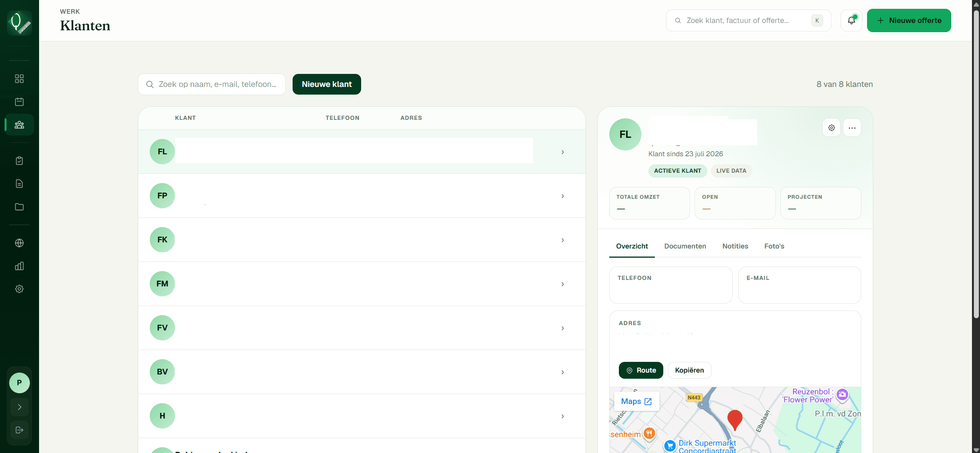Click the gear icon in customer detail card
The width and height of the screenshot is (980, 453).
click(x=831, y=128)
